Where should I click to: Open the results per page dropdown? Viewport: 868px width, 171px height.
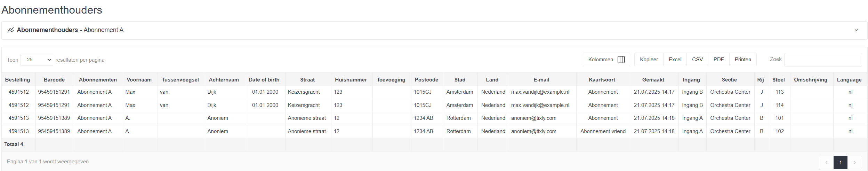(37, 60)
